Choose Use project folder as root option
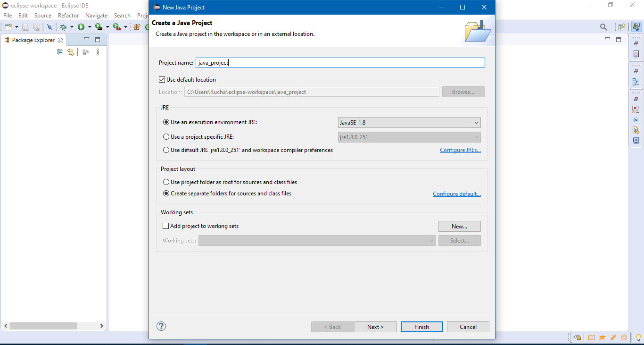The height and width of the screenshot is (345, 644). point(166,182)
